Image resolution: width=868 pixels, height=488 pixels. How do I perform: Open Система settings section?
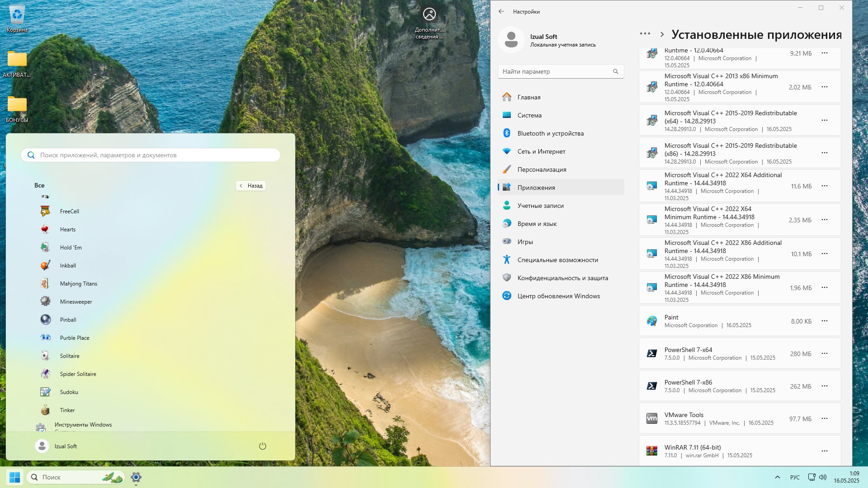561,115
